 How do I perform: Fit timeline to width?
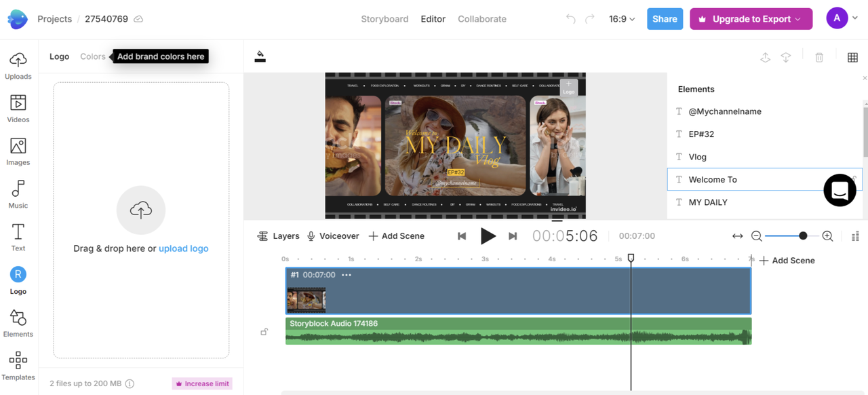click(738, 236)
